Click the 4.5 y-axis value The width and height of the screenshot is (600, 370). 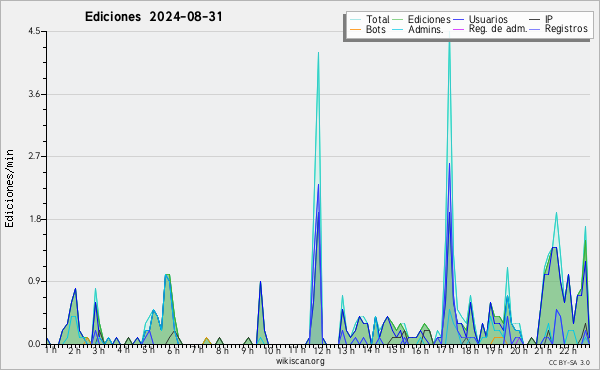34,31
